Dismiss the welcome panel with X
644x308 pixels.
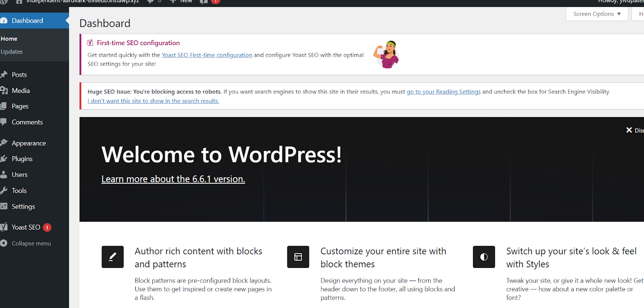coord(629,130)
